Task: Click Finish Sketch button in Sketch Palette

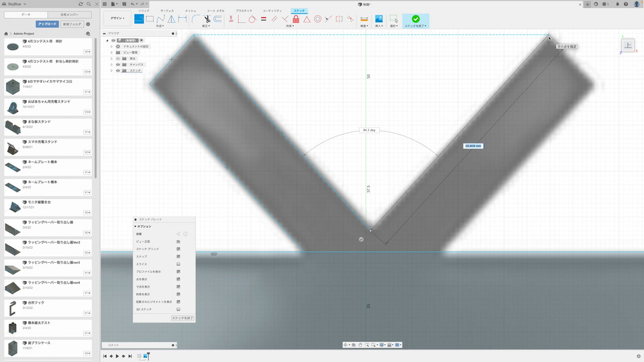Action: pyautogui.click(x=182, y=318)
